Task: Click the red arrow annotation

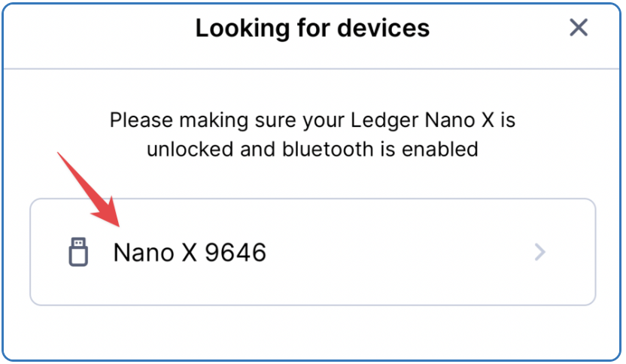Action: point(89,190)
